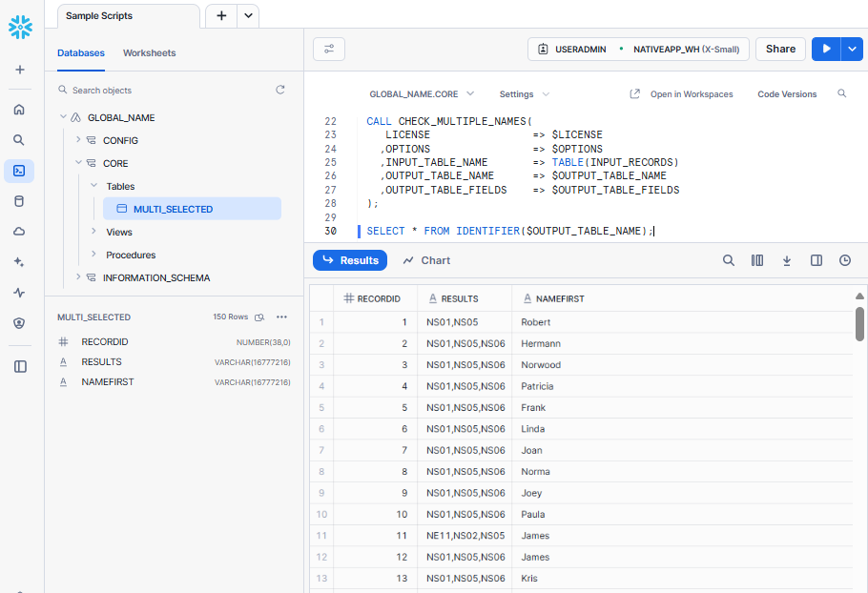
Task: Open the Projects worksheets sidebar icon
Action: 19,171
